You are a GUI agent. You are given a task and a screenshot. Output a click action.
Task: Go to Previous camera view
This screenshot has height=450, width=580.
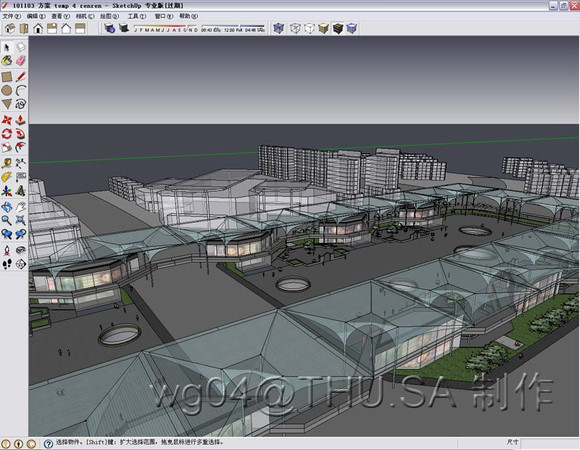coord(6,234)
